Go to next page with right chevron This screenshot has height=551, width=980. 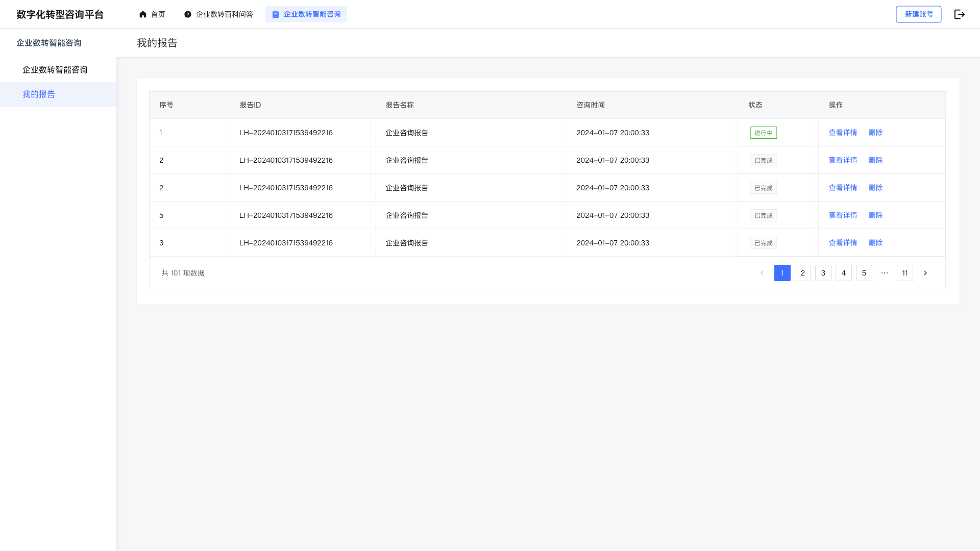(x=925, y=273)
